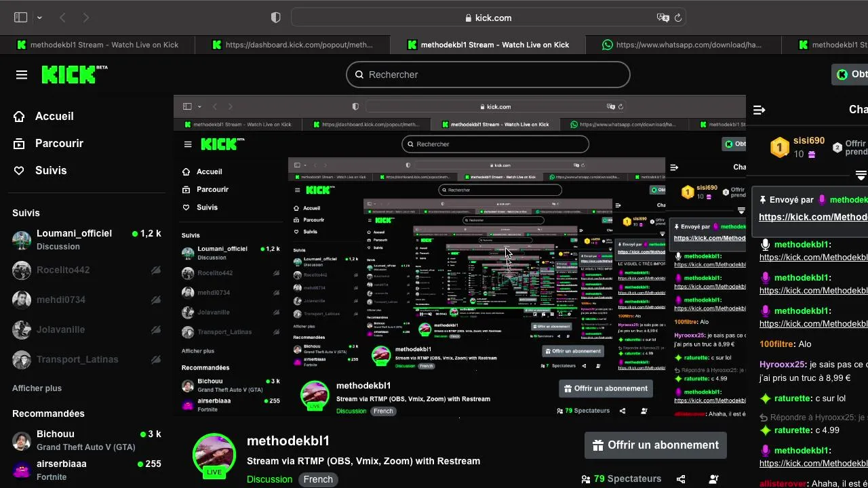Switch to the WhatsApp download tab in the top tab bar
868x488 pixels.
684,45
